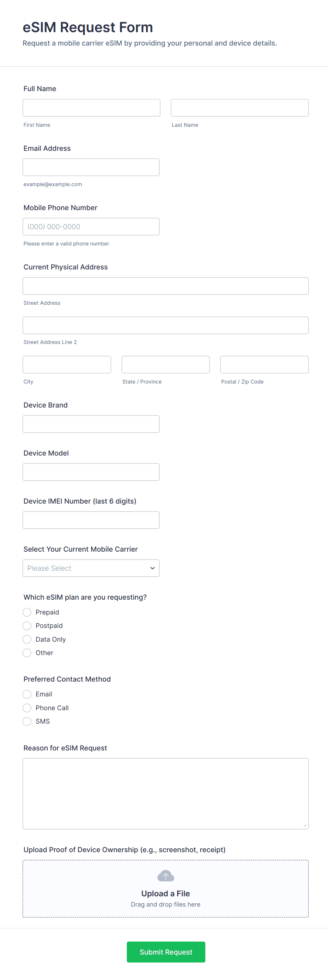328x980 pixels.
Task: Select Phone Call contact method
Action: 27,708
